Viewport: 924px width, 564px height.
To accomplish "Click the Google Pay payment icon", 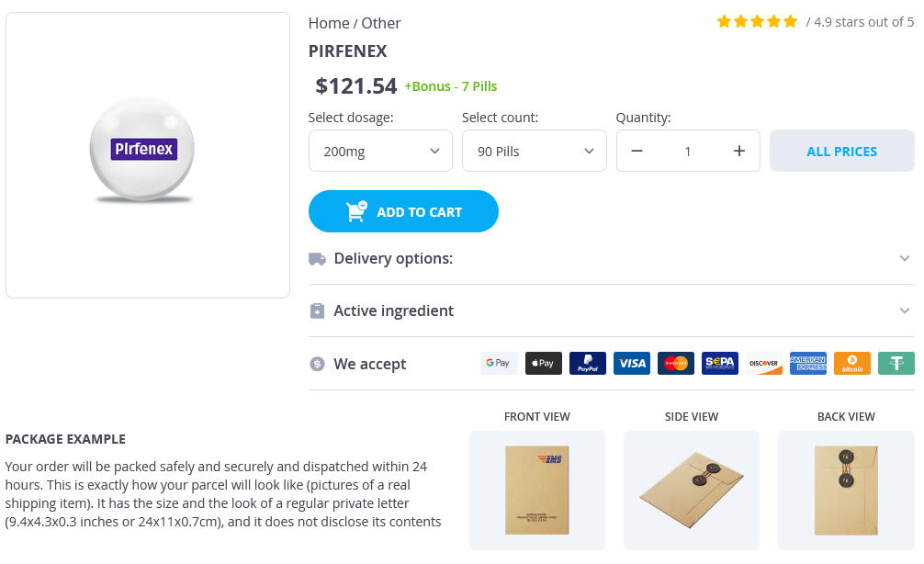I will [500, 364].
